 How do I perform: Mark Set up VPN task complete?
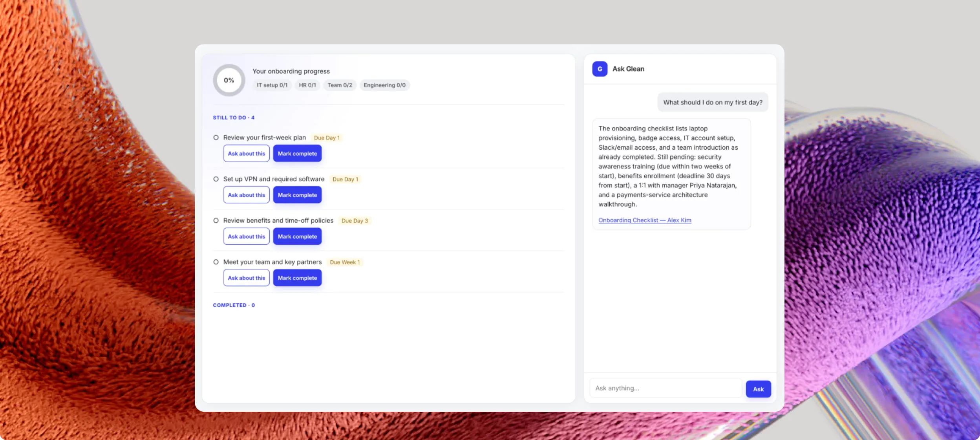pos(298,195)
